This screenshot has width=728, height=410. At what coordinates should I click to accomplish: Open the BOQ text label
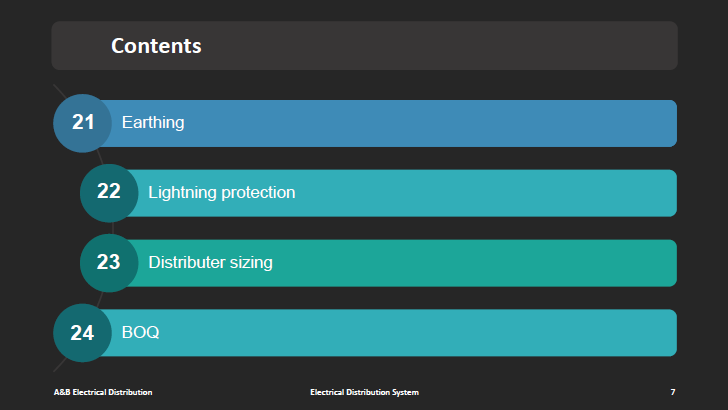pos(140,333)
